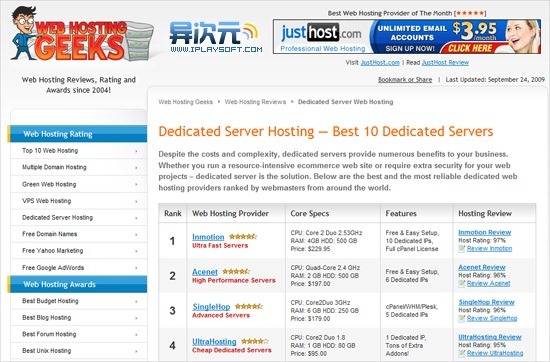Screen dimensions: 550x362
Task: Click the 'Host Rating: 97%' text
Action: 482,241
